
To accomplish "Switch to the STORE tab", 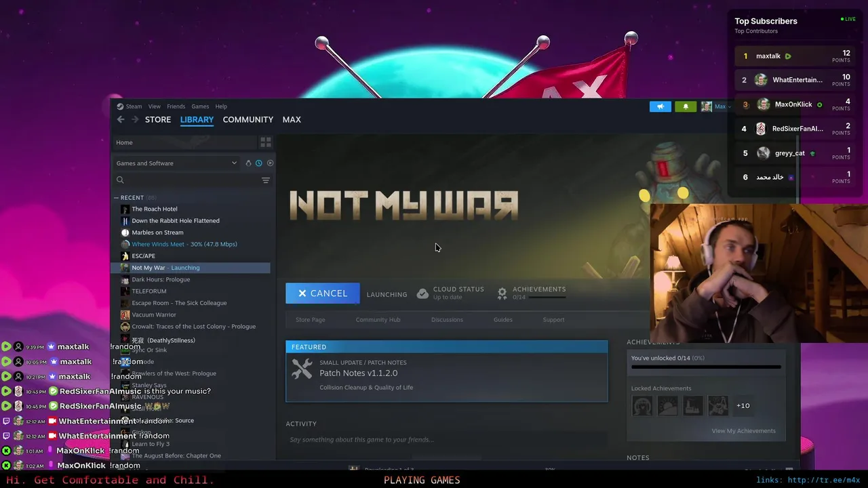I will coord(158,119).
